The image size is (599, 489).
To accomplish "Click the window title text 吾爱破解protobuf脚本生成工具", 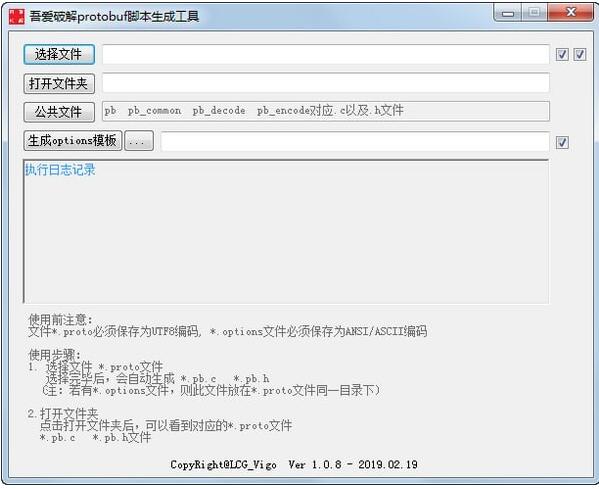I will (x=114, y=16).
